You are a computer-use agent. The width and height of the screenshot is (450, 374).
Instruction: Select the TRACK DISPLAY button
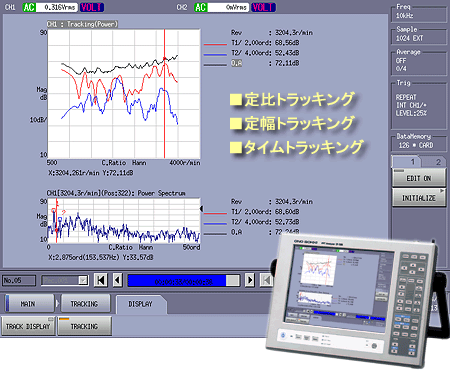pos(28,326)
